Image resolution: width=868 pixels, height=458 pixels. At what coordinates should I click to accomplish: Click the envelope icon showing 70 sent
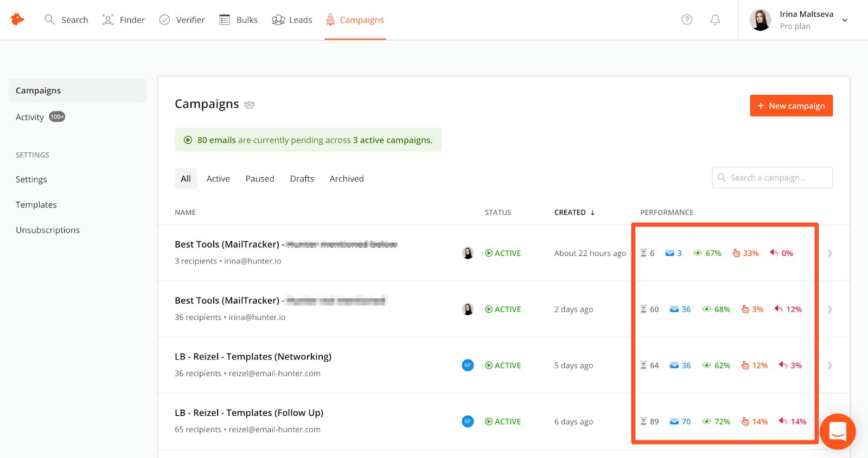tap(674, 422)
